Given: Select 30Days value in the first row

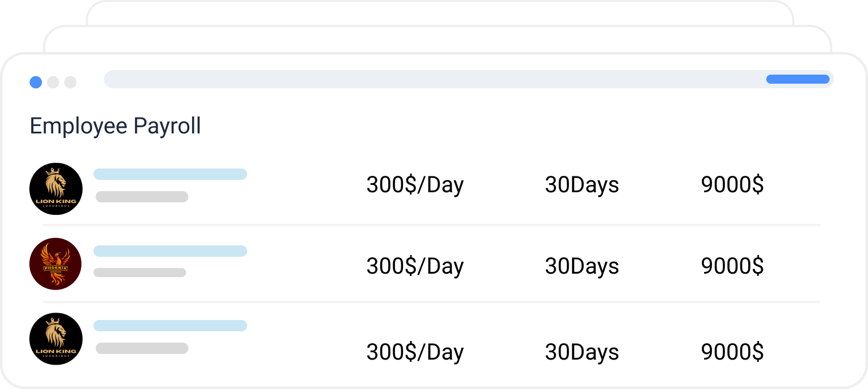Looking at the screenshot, I should (581, 185).
